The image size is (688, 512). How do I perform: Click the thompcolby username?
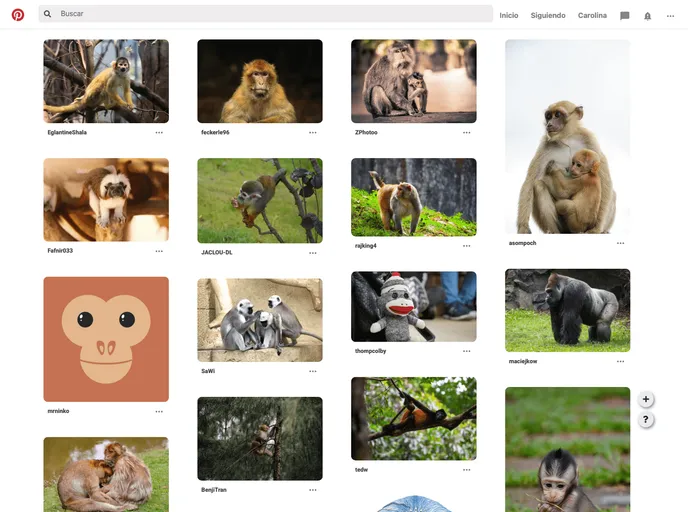click(x=370, y=351)
